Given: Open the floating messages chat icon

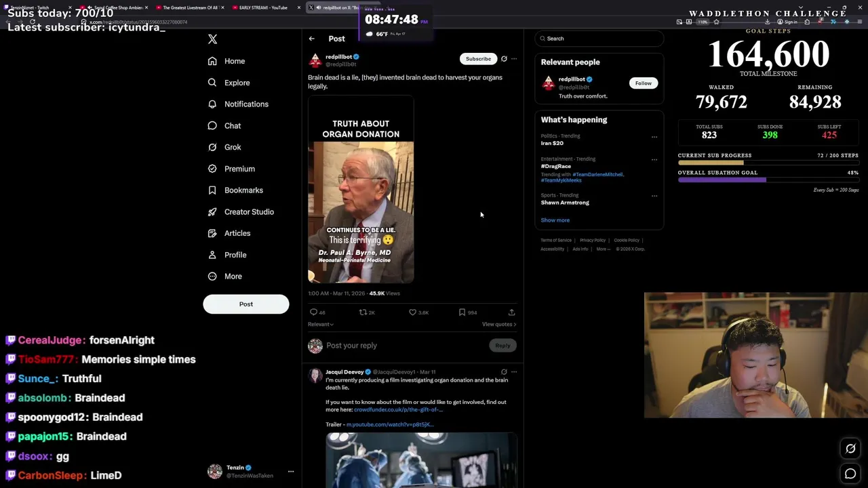Looking at the screenshot, I should pyautogui.click(x=850, y=474).
